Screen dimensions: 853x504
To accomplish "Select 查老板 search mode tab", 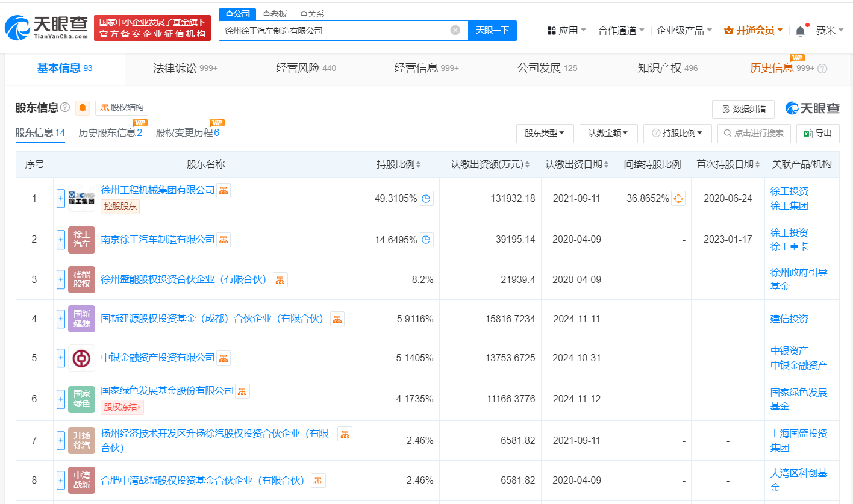I will 275,14.
